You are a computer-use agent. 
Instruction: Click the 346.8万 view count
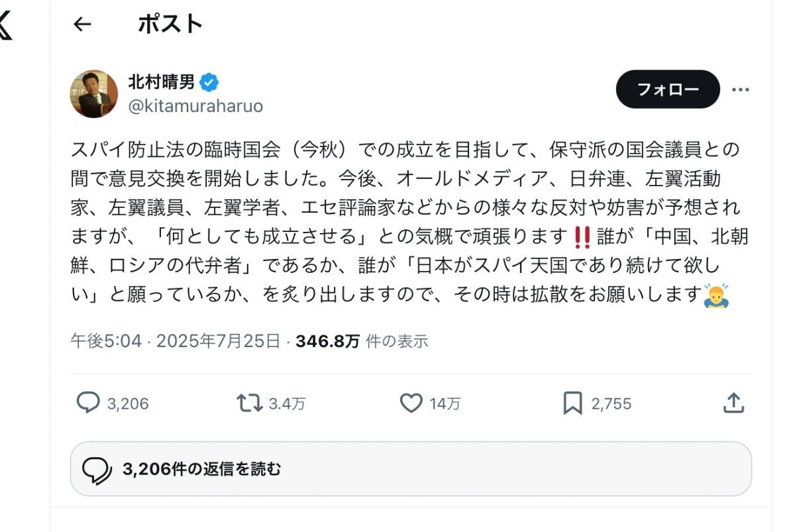point(327,341)
